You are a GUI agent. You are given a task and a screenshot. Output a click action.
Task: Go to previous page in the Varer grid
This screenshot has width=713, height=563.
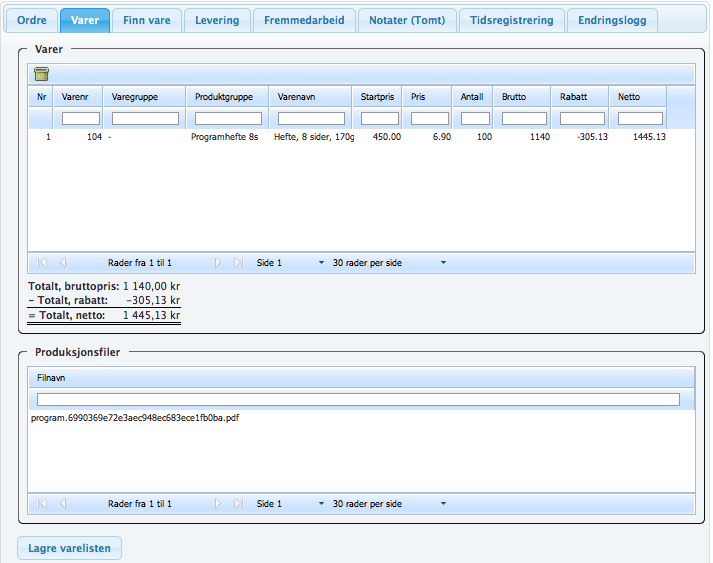click(x=63, y=263)
